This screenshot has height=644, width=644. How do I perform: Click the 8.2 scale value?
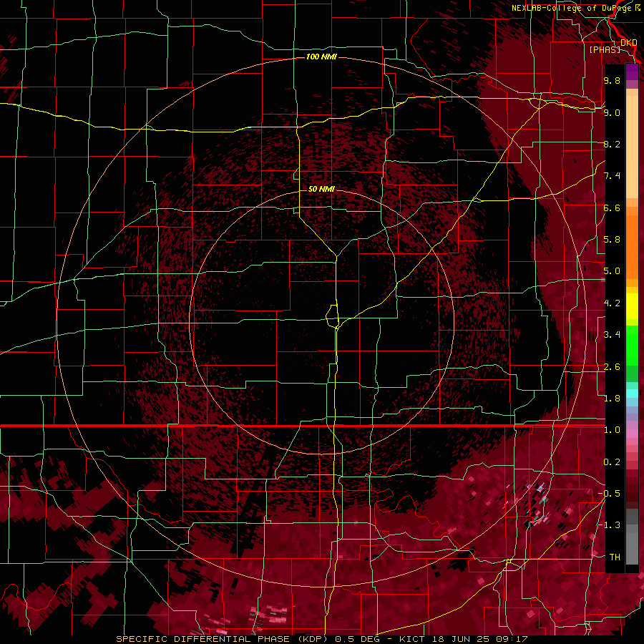tap(612, 144)
